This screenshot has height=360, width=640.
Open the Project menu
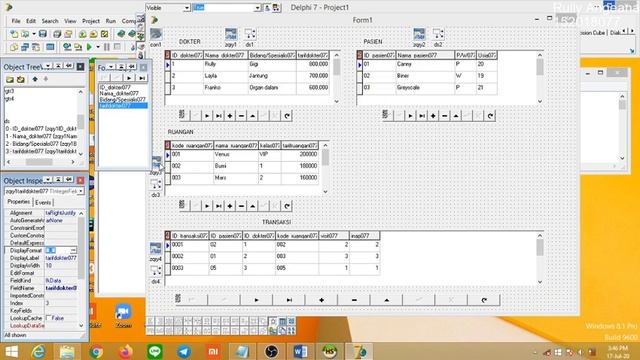point(91,21)
